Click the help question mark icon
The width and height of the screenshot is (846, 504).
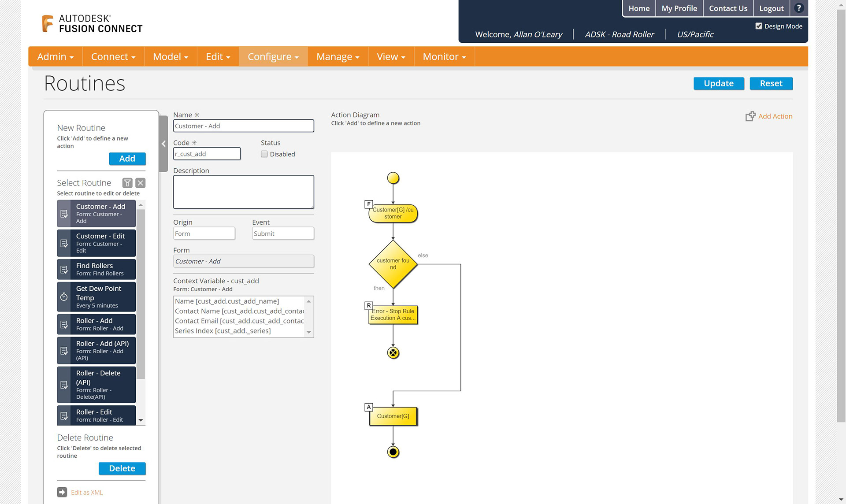coord(798,8)
